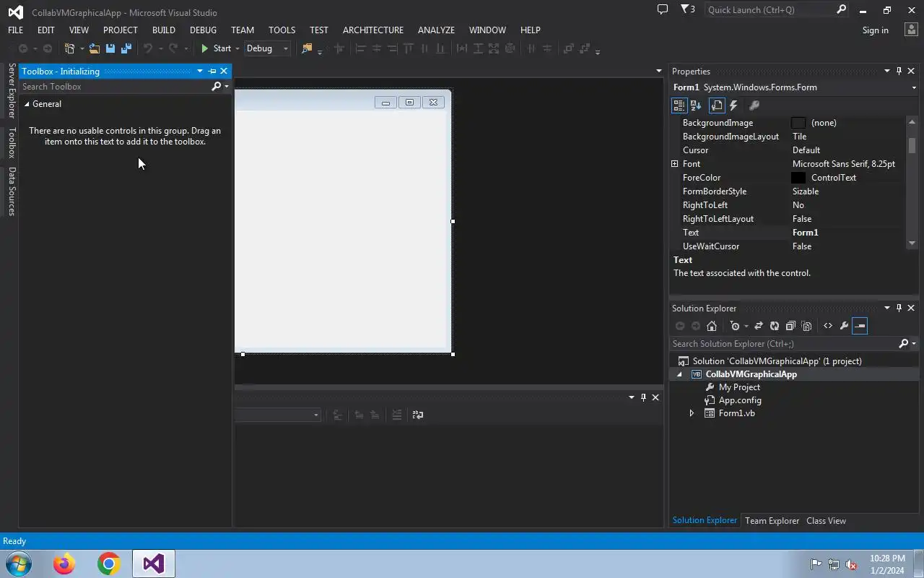The image size is (924, 578).
Task: Toggle Alphabetical sort in Properties
Action: 696,105
